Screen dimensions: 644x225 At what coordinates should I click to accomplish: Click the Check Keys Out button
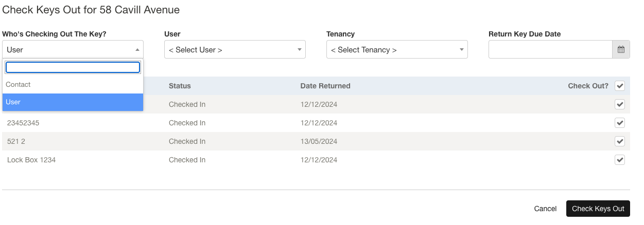(x=598, y=209)
